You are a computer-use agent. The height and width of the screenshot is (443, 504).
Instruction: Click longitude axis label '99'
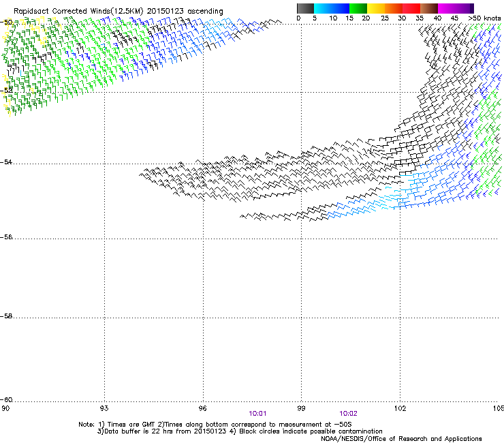pos(301,408)
